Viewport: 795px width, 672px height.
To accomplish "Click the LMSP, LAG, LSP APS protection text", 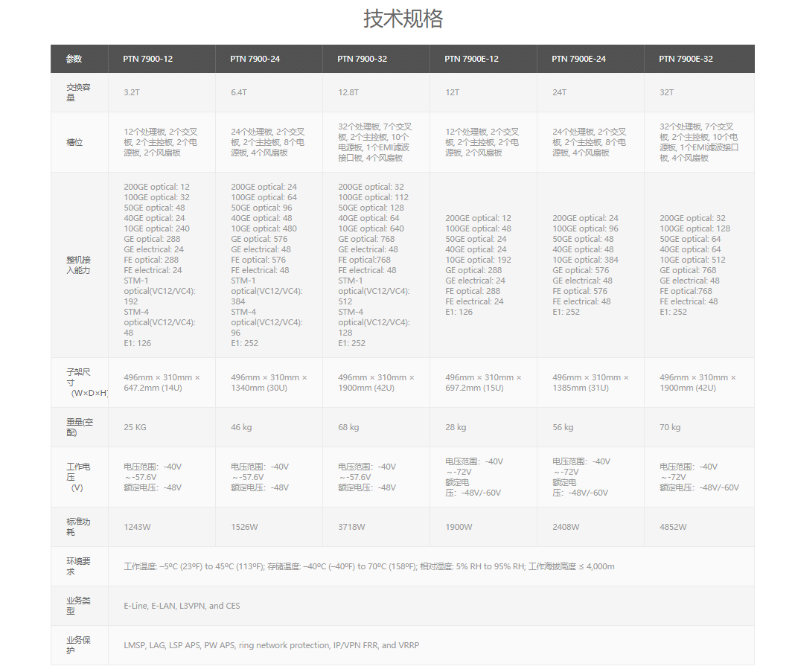I will (x=271, y=645).
